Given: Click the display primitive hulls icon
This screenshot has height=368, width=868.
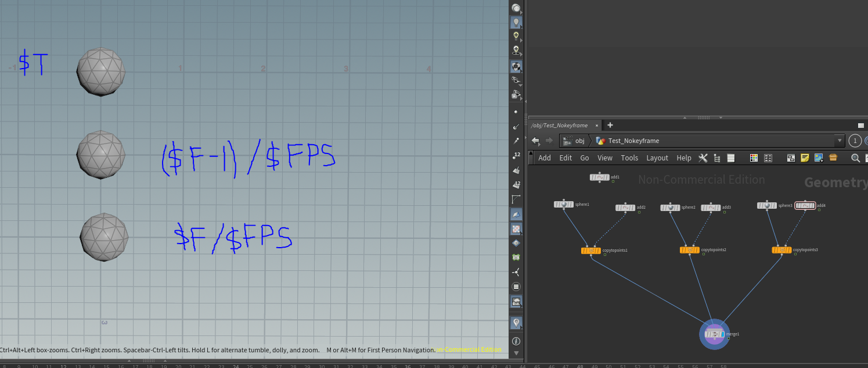Looking at the screenshot, I should tap(516, 199).
